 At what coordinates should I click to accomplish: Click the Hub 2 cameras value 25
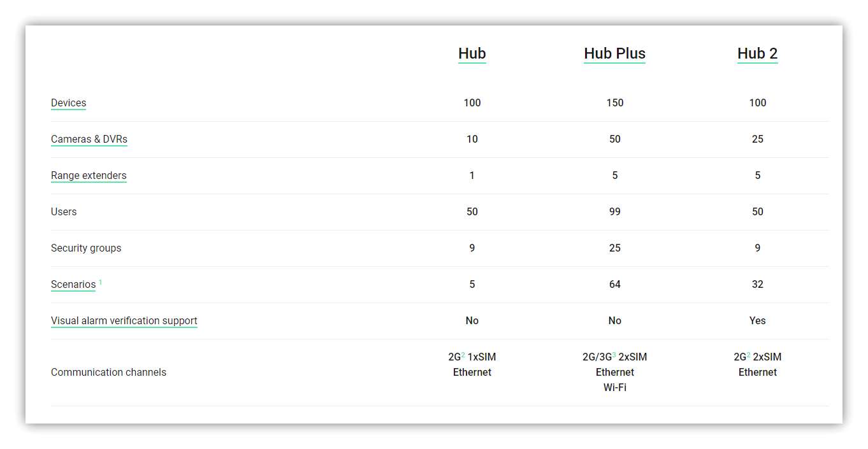pyautogui.click(x=757, y=139)
